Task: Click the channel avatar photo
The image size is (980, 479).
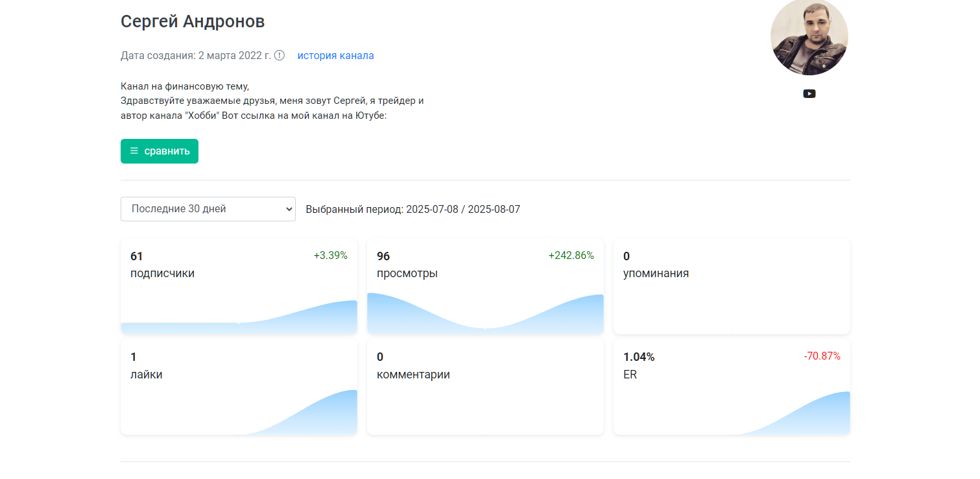Action: [x=809, y=37]
